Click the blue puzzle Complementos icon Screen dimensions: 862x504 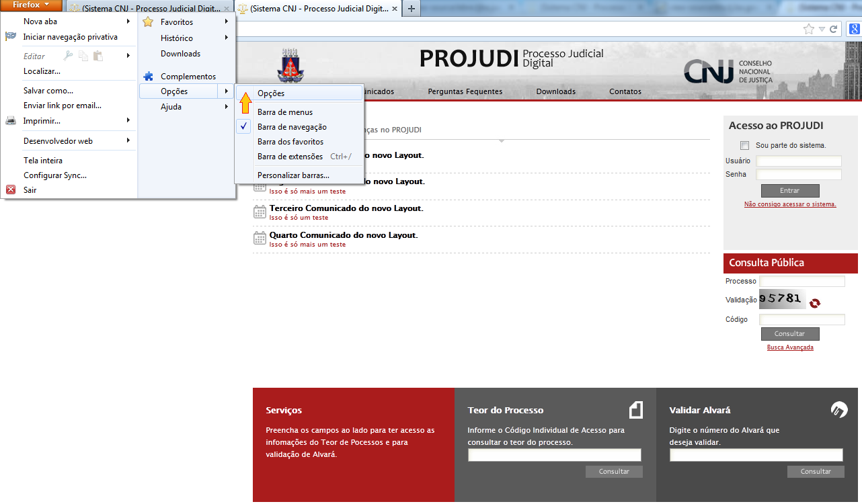(x=148, y=77)
